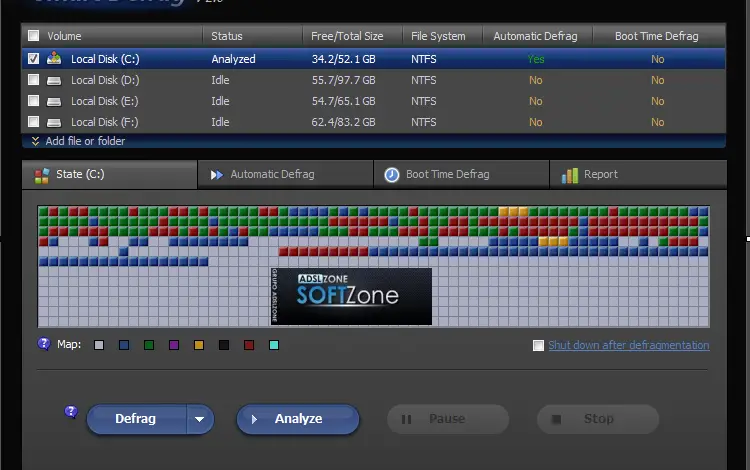The width and height of the screenshot is (750, 470).
Task: Open the Defrag button dropdown arrow
Action: click(x=200, y=419)
